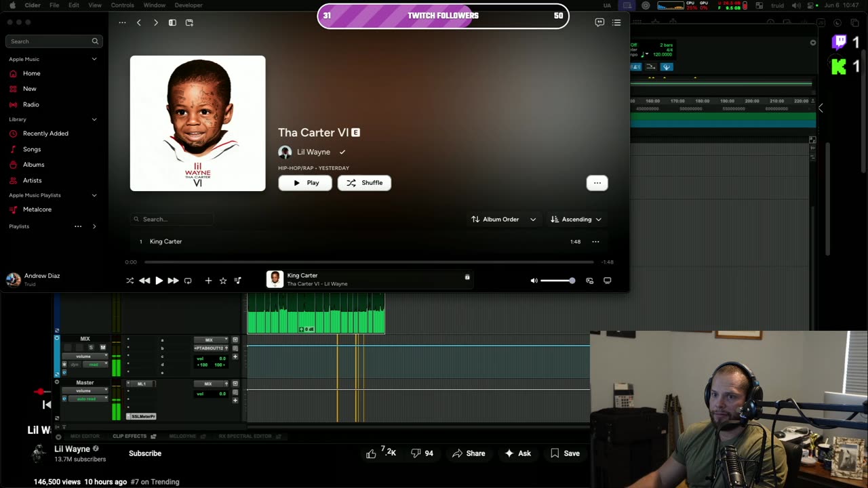
Task: Open Controls menu in menu bar
Action: (123, 5)
